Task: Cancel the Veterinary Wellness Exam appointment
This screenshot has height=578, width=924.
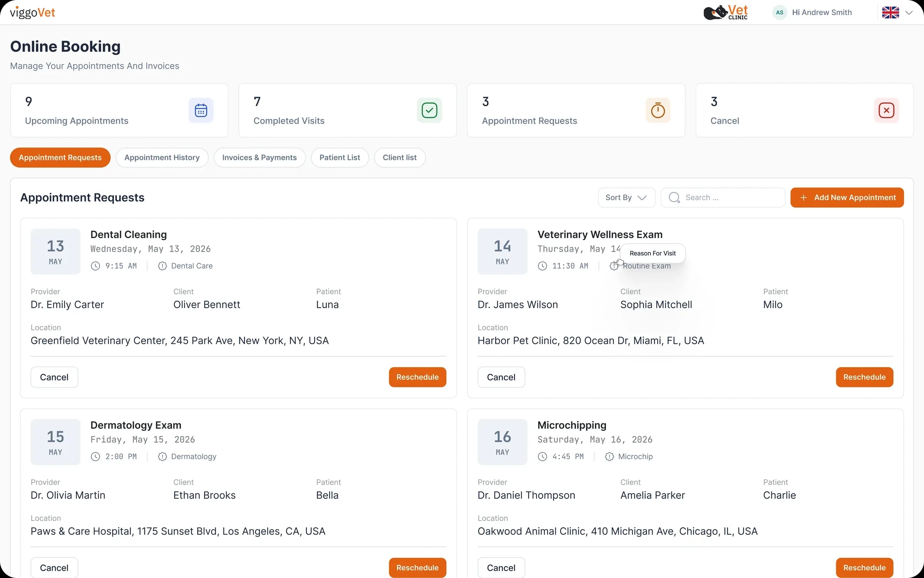Action: [501, 377]
